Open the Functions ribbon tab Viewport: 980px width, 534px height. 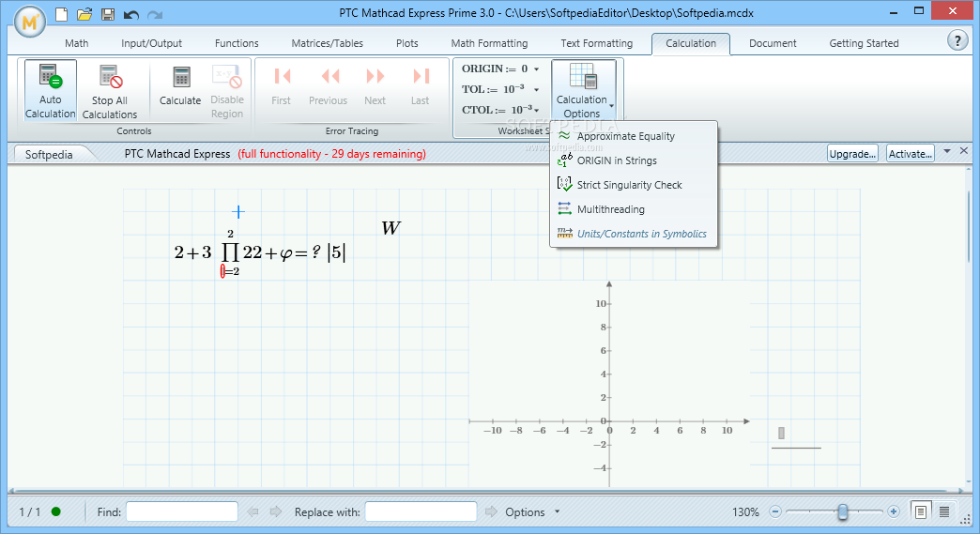pos(237,43)
